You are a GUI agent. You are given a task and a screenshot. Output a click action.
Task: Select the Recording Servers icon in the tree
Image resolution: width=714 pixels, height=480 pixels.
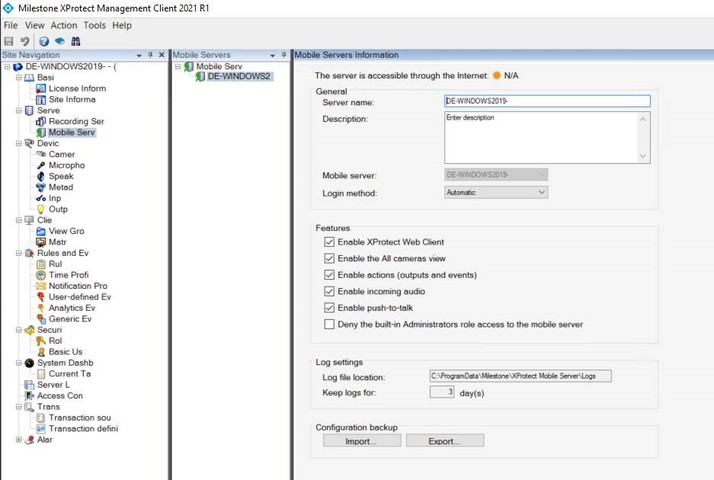pos(41,121)
